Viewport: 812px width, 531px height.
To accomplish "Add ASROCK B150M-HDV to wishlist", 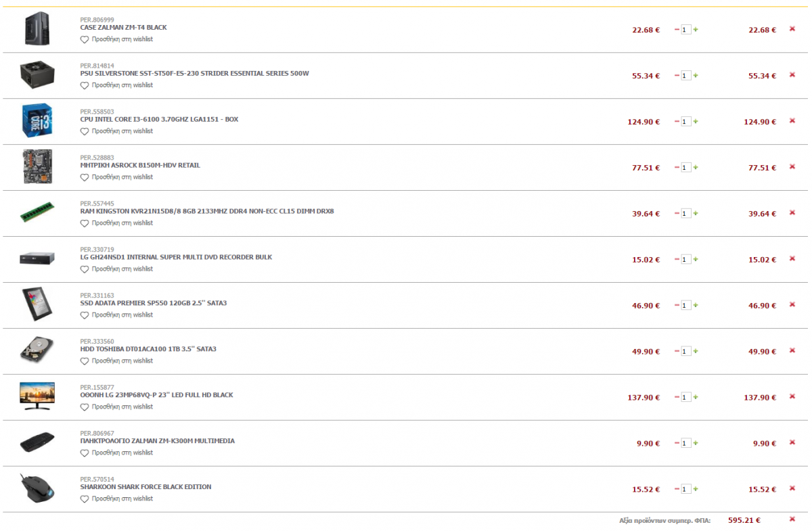I will point(116,177).
